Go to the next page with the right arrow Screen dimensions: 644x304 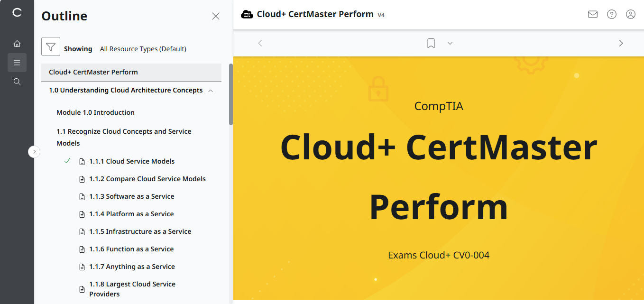621,43
